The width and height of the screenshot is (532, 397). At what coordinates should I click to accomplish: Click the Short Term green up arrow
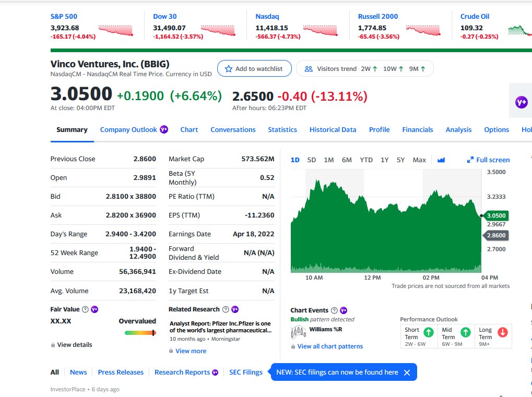[429, 332]
